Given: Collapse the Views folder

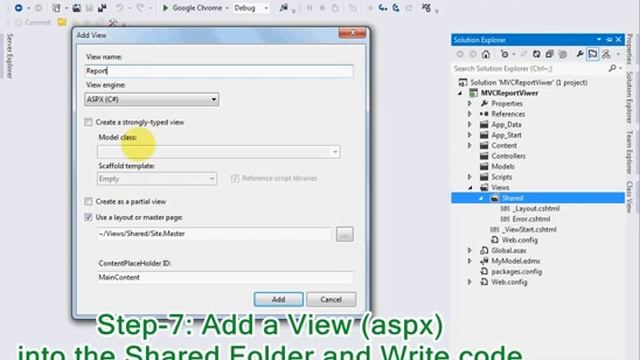Looking at the screenshot, I should click(470, 187).
